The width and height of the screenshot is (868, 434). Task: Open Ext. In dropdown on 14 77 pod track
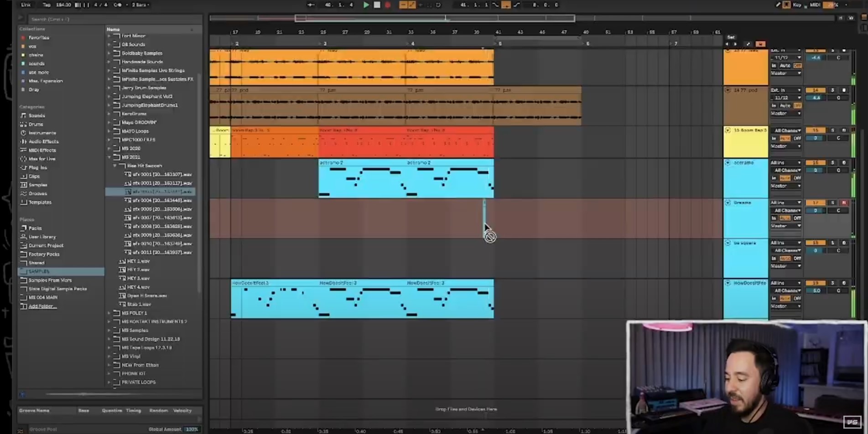coord(785,90)
